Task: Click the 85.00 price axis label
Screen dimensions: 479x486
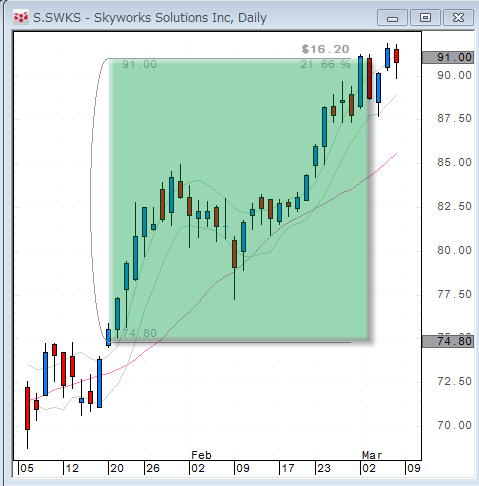Action: 454,162
